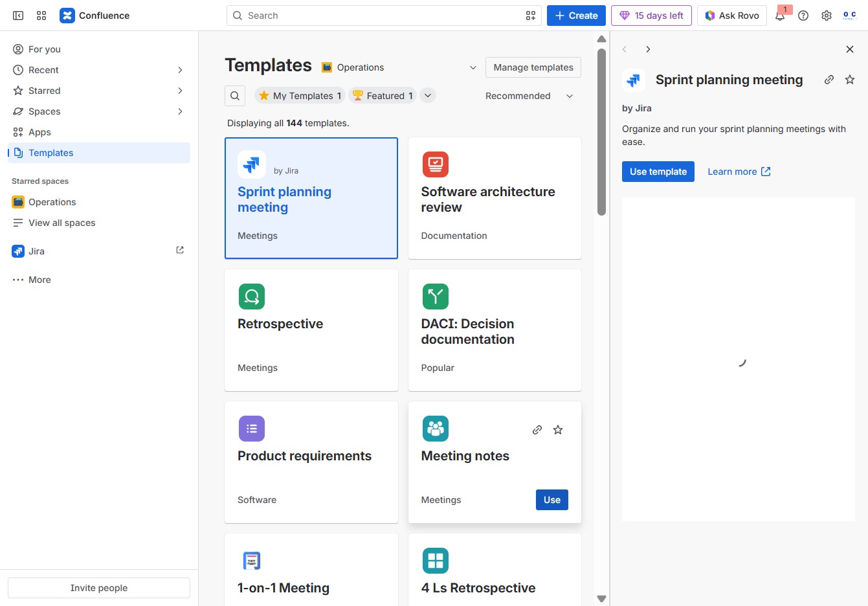Screen dimensions: 868x606
Task: Click the 4 Ls Retrospective card title
Action: [x=478, y=588]
